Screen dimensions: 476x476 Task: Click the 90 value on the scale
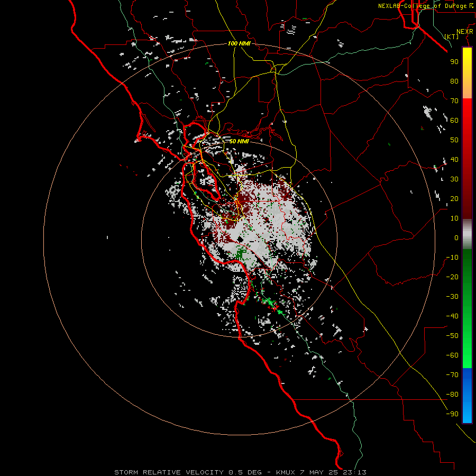[454, 62]
